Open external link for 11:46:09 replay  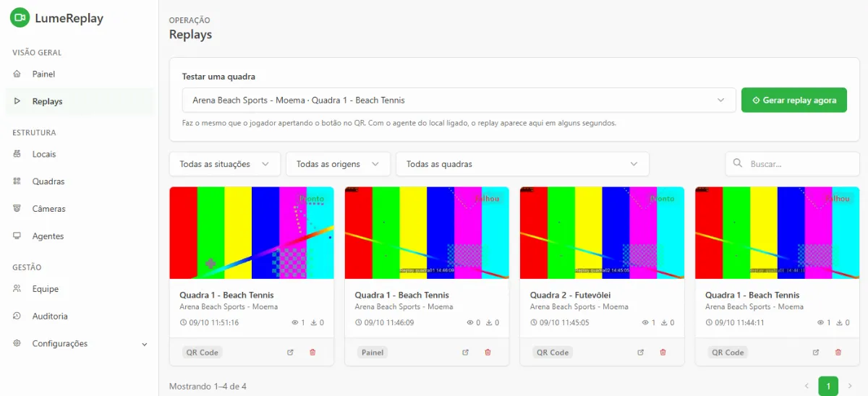pos(465,353)
